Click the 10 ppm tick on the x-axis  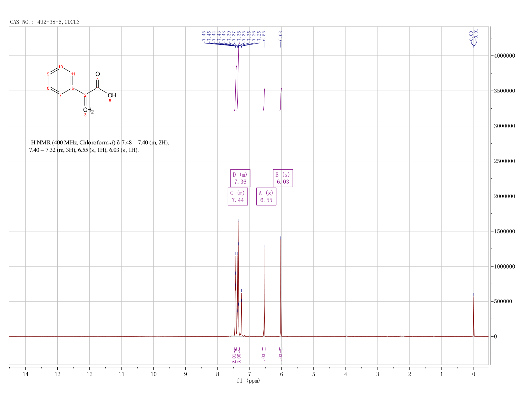coord(153,374)
